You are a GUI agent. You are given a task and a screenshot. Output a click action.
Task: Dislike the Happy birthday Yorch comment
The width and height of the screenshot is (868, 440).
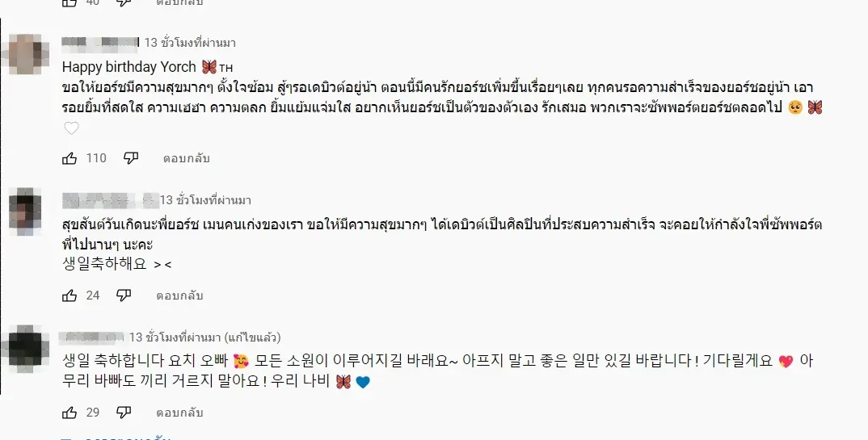click(131, 158)
